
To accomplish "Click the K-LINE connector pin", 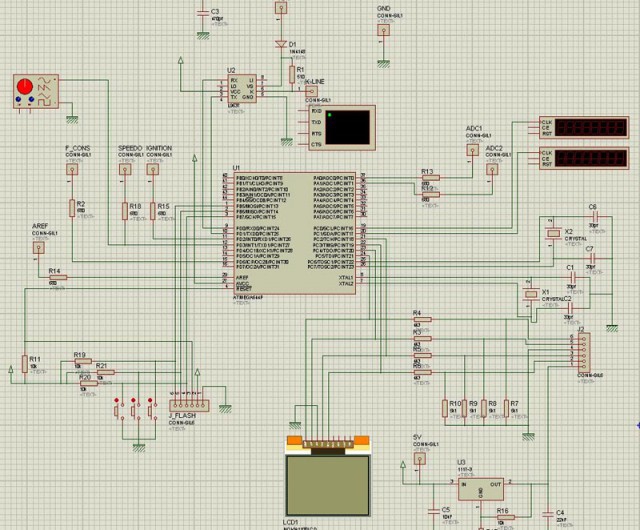I will [311, 91].
